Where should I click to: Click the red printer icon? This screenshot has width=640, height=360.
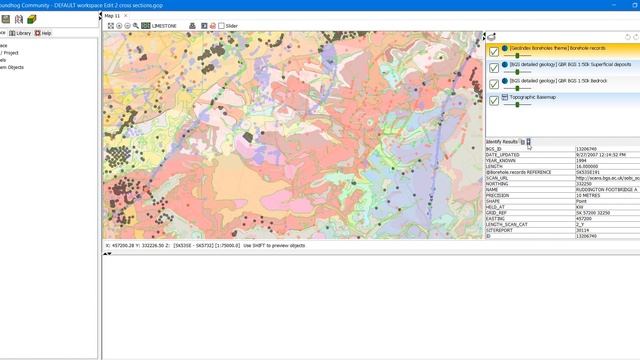click(x=213, y=26)
